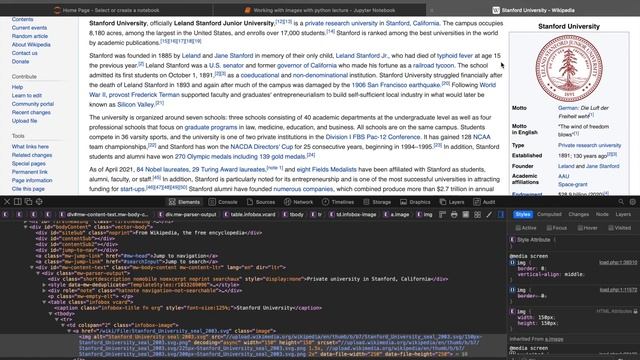
Task: Open the Changes sidebar tab
Action: coord(578,214)
